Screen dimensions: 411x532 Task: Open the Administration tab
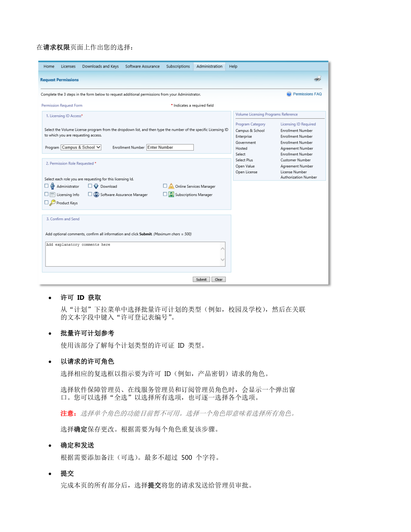coord(209,66)
